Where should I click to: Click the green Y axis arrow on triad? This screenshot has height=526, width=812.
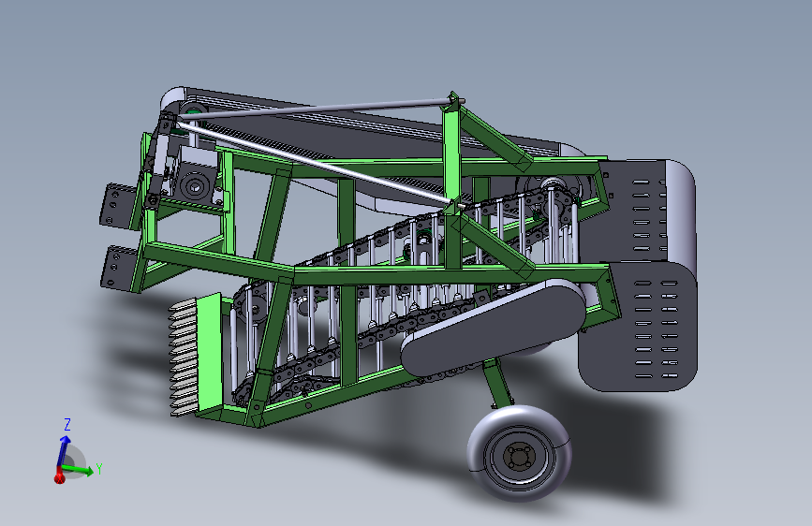(79, 470)
